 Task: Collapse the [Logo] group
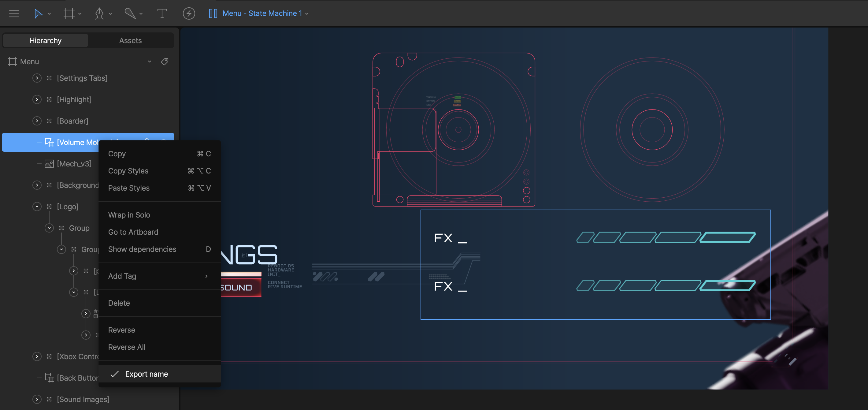point(37,207)
